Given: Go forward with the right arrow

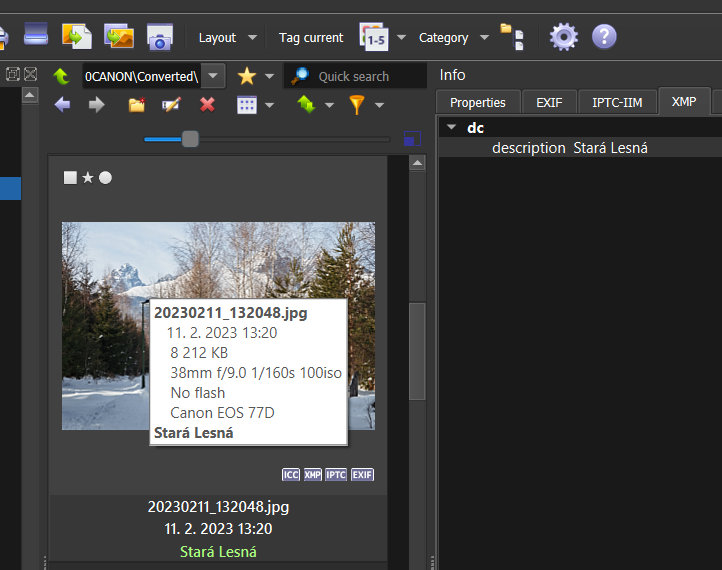Looking at the screenshot, I should pyautogui.click(x=96, y=105).
